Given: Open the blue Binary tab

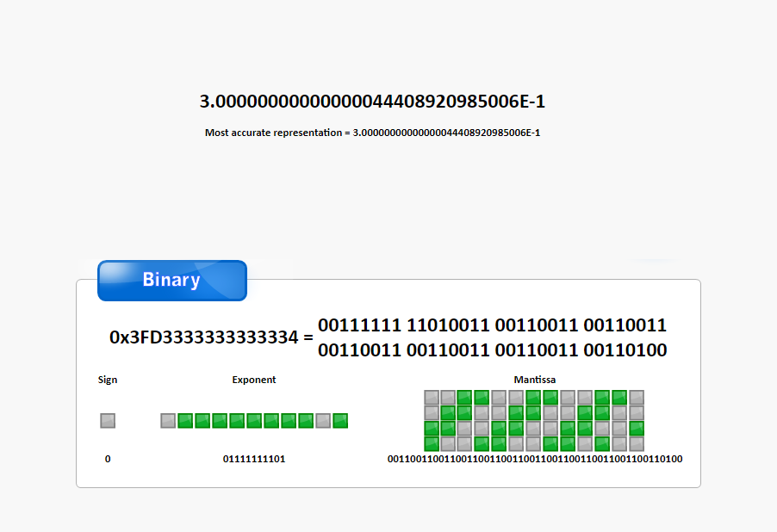Looking at the screenshot, I should coord(172,281).
